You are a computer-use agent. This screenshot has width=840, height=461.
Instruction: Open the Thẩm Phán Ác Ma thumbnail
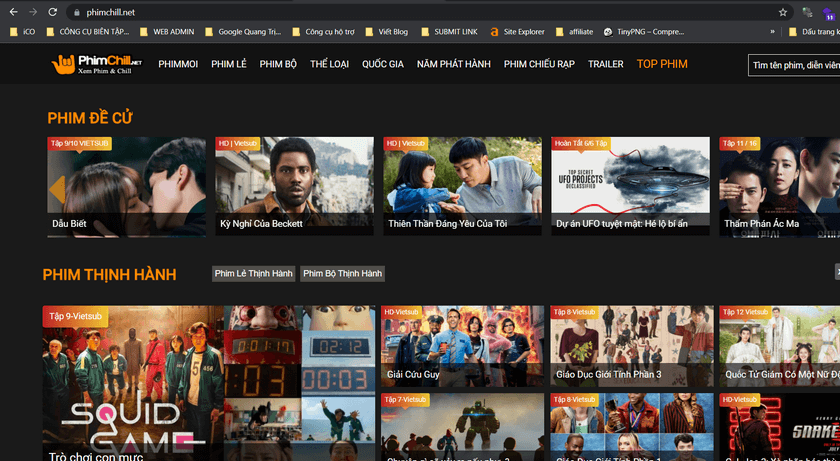779,186
